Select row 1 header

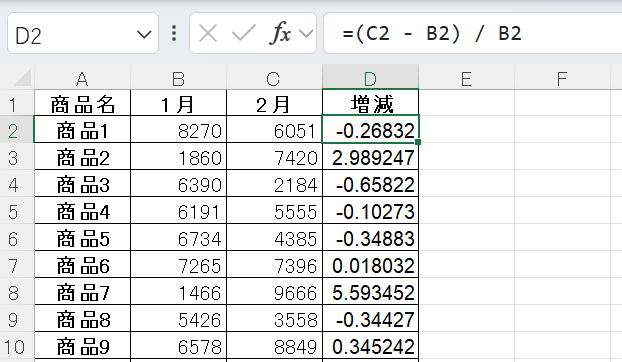(17, 103)
